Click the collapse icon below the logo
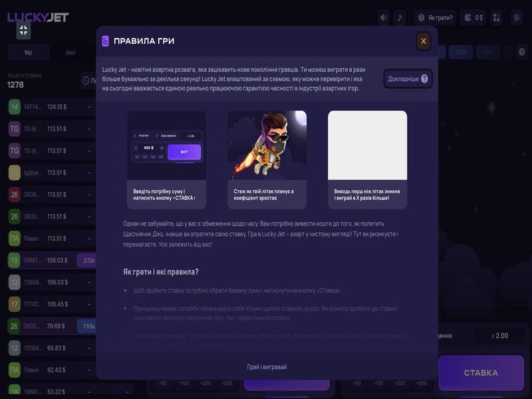This screenshot has width=532, height=399. point(23,30)
